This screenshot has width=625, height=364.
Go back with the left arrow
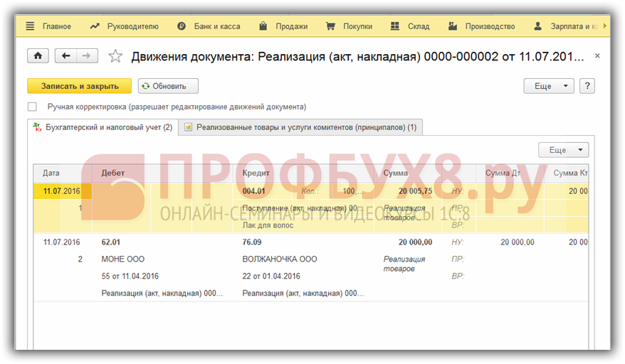(x=65, y=55)
